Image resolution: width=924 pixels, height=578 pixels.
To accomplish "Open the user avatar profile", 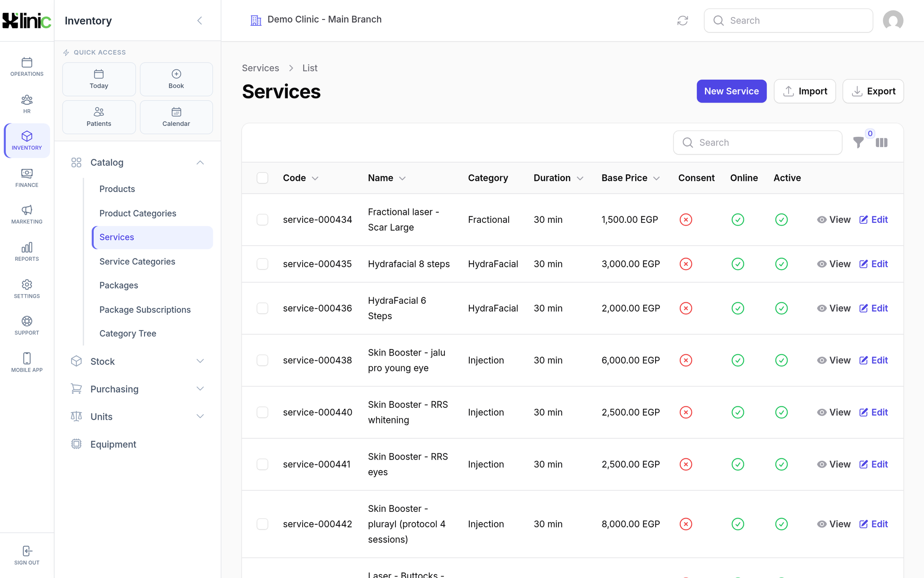I will [893, 20].
